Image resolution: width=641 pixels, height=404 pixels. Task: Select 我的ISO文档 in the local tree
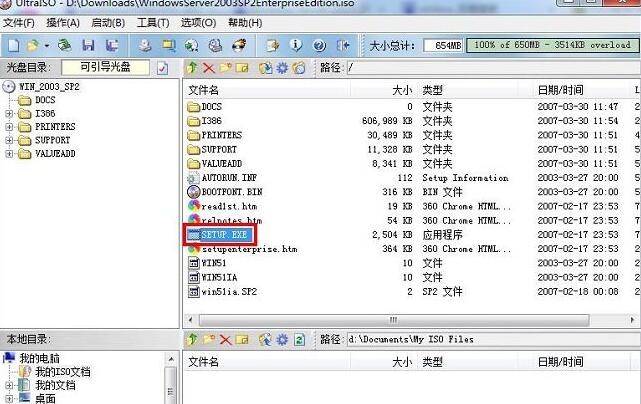[63, 372]
